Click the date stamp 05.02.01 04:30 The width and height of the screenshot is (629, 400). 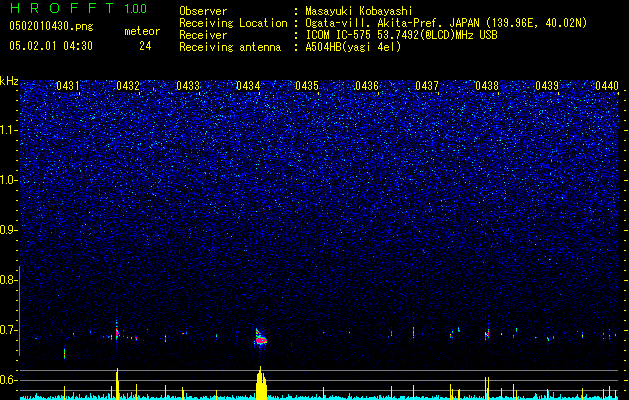coord(51,46)
